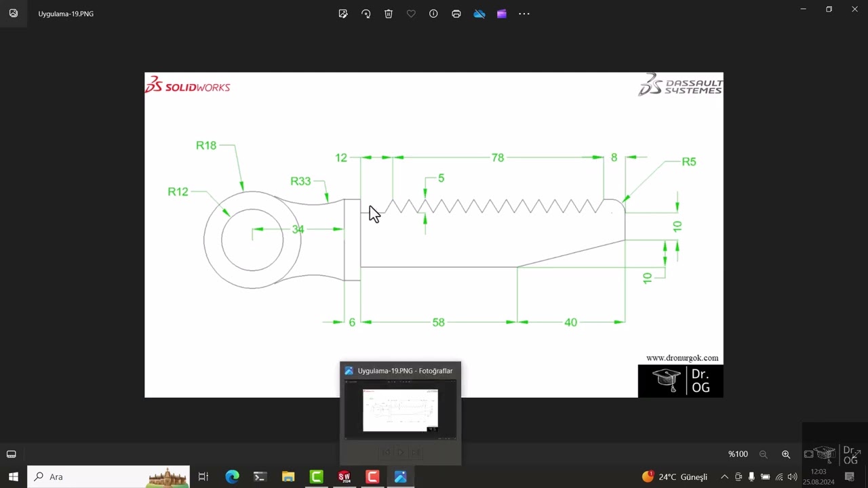The height and width of the screenshot is (488, 868).
Task: Click the R12 dimension label in drawing
Action: click(x=178, y=192)
